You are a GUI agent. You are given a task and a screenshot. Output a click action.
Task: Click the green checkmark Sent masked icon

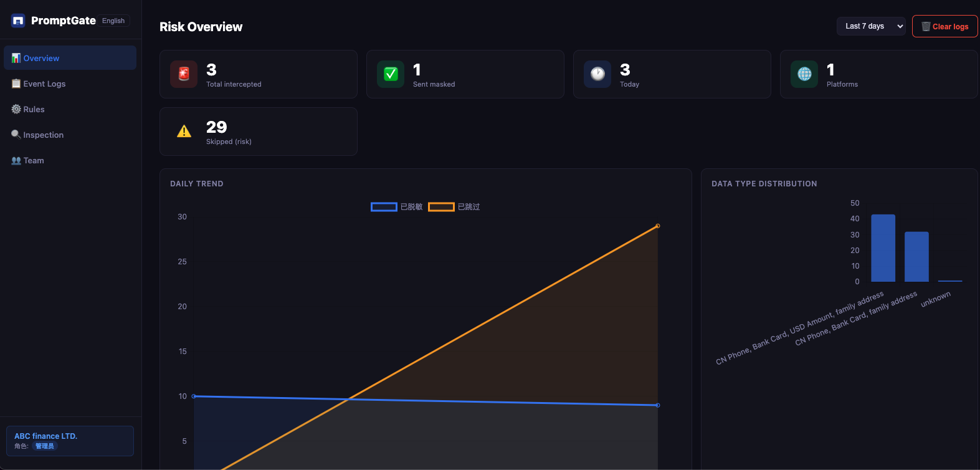(x=391, y=74)
